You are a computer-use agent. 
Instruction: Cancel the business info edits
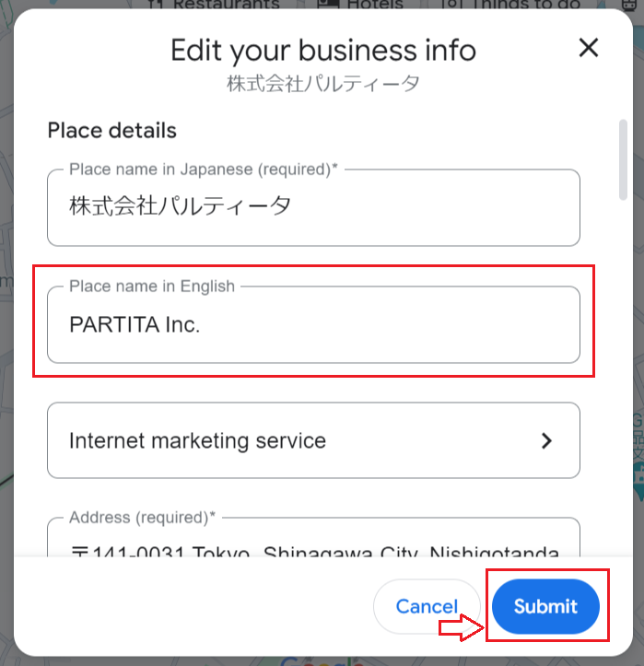click(x=427, y=606)
